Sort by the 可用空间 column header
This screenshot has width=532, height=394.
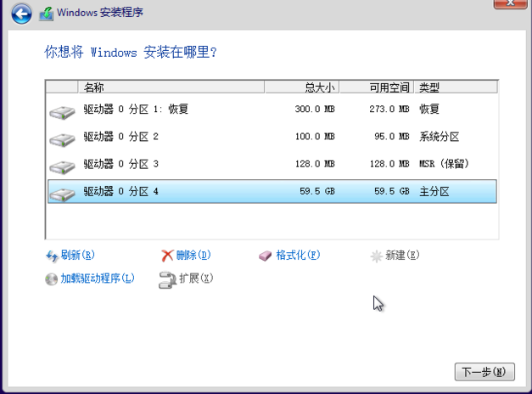(377, 87)
